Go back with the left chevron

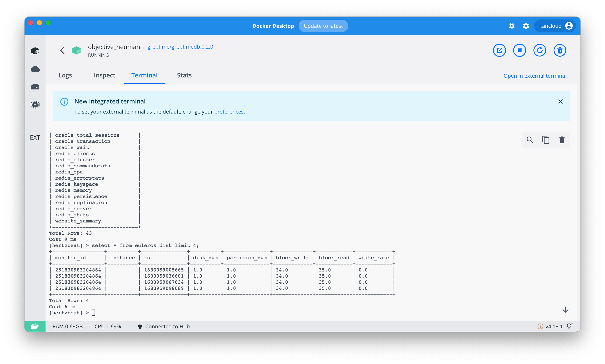(x=62, y=50)
